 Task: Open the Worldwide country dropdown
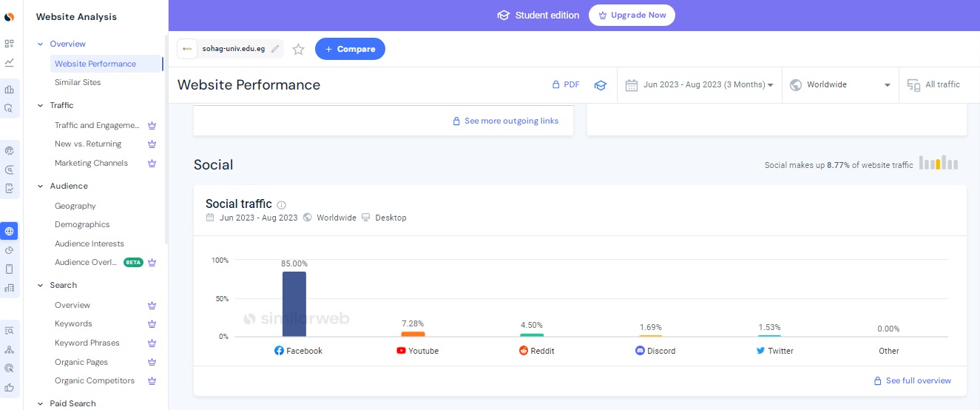click(840, 85)
